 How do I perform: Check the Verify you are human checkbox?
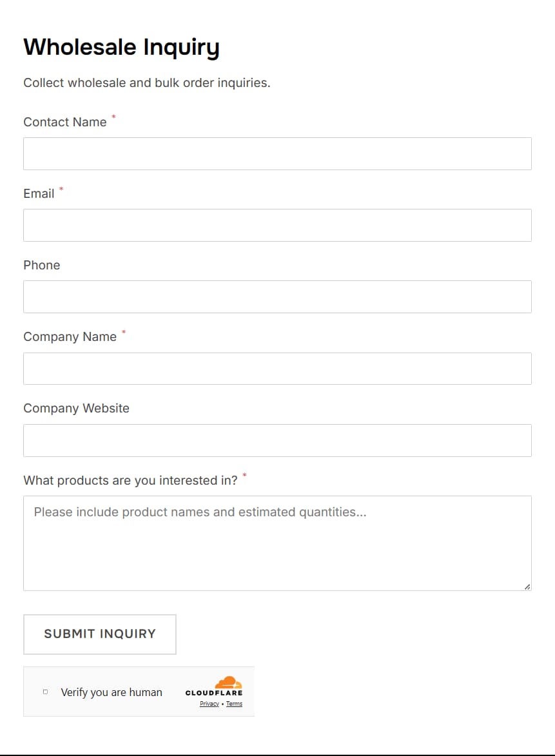pyautogui.click(x=44, y=691)
